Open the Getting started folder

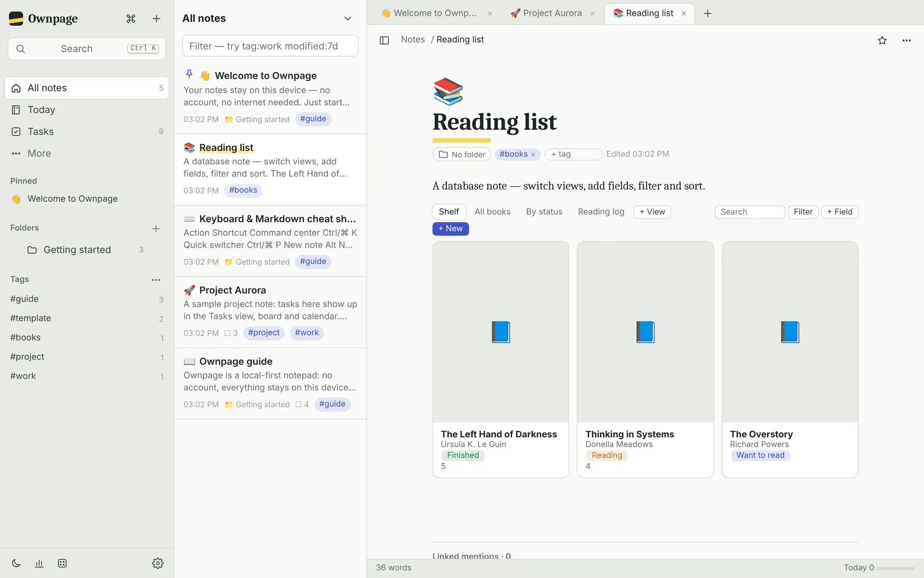pos(87,250)
